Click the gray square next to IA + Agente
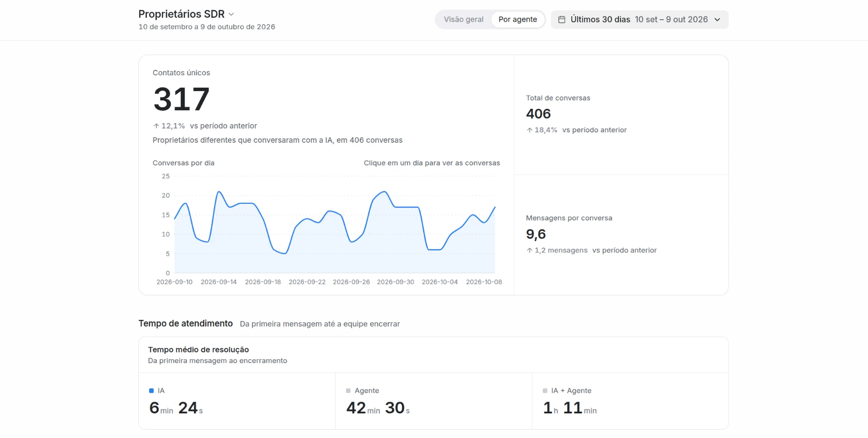 [545, 391]
